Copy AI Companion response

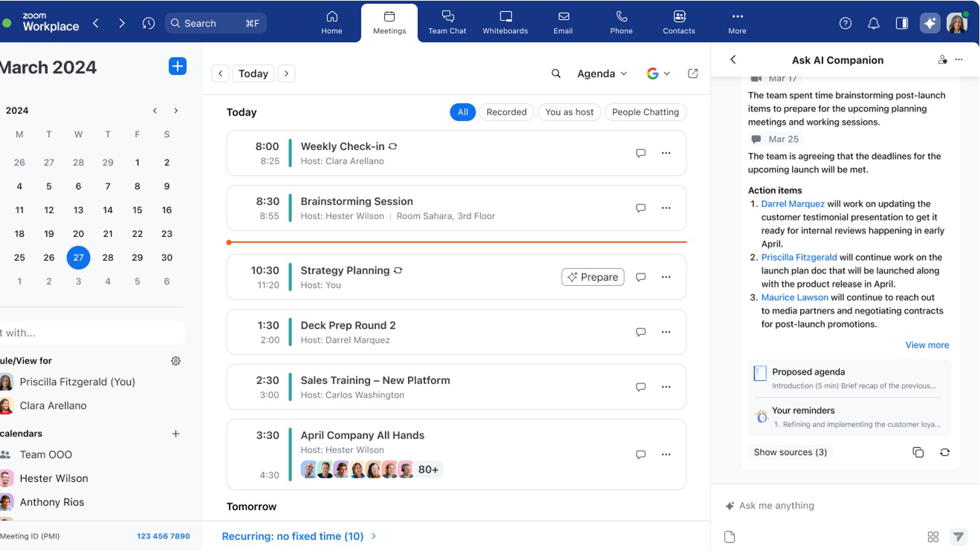(918, 452)
